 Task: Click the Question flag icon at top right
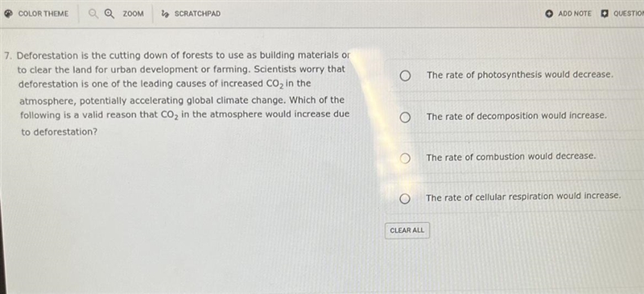tap(605, 14)
